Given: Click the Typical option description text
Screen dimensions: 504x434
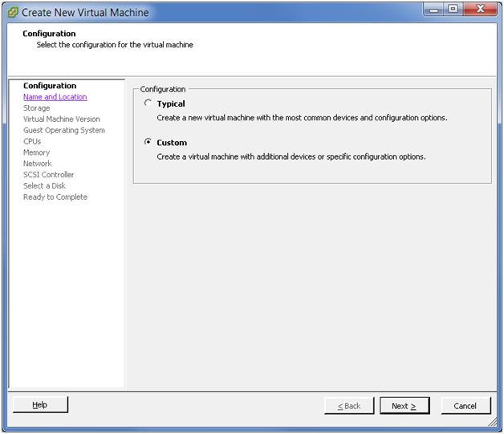Looking at the screenshot, I should click(x=302, y=118).
